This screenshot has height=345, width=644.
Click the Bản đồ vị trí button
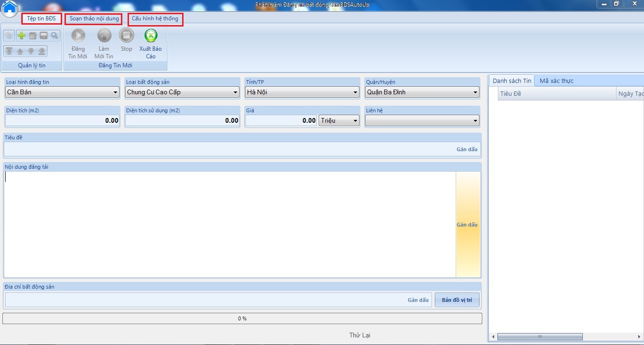point(457,300)
